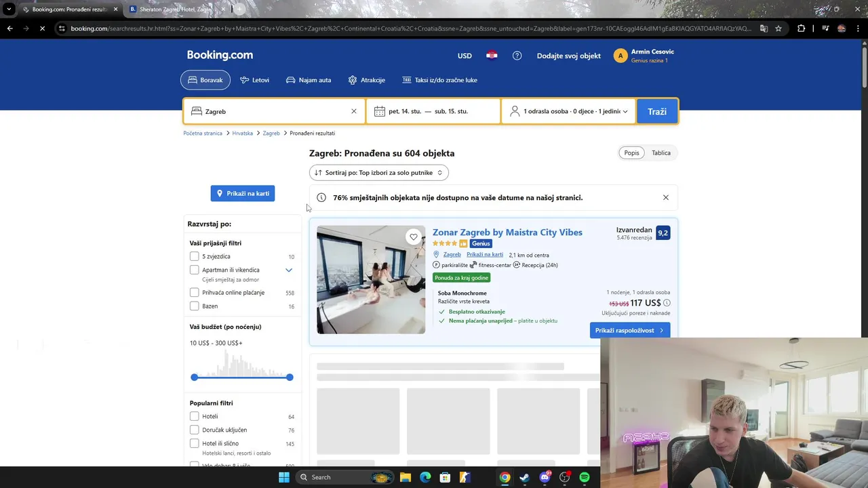Check Prihvaća online plaćanje filter
The width and height of the screenshot is (868, 488).
(x=195, y=292)
